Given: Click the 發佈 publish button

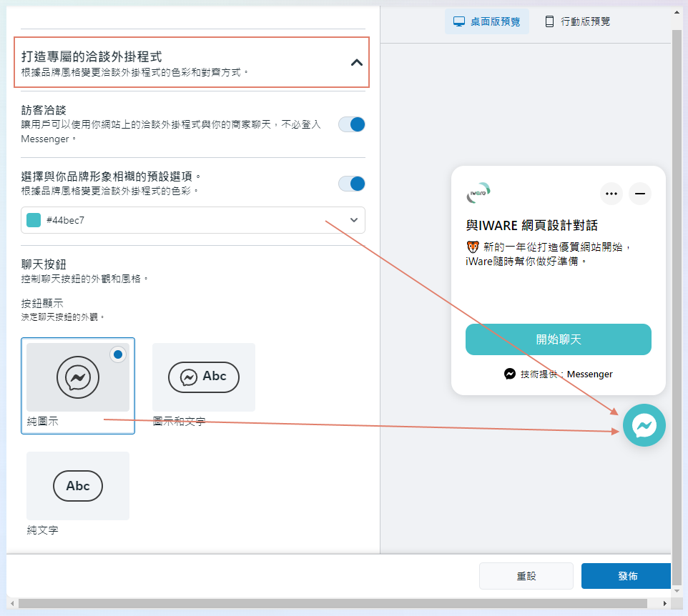Looking at the screenshot, I should point(626,576).
